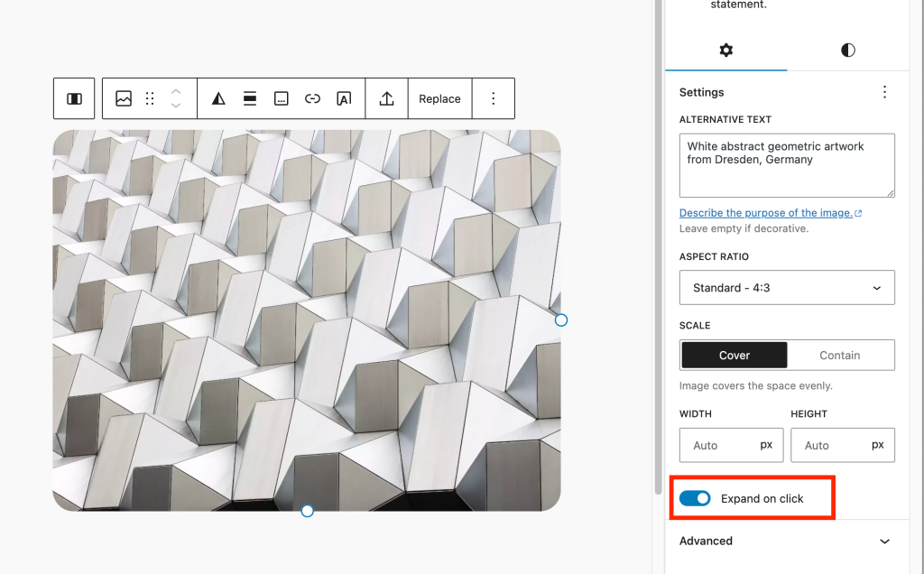The width and height of the screenshot is (924, 574).
Task: Select the parent Columns block button
Action: tap(74, 98)
